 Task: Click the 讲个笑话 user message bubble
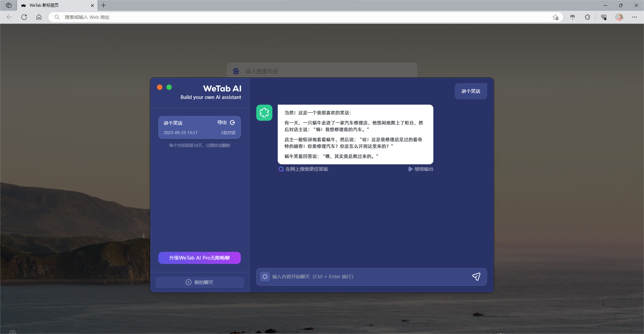tap(471, 91)
